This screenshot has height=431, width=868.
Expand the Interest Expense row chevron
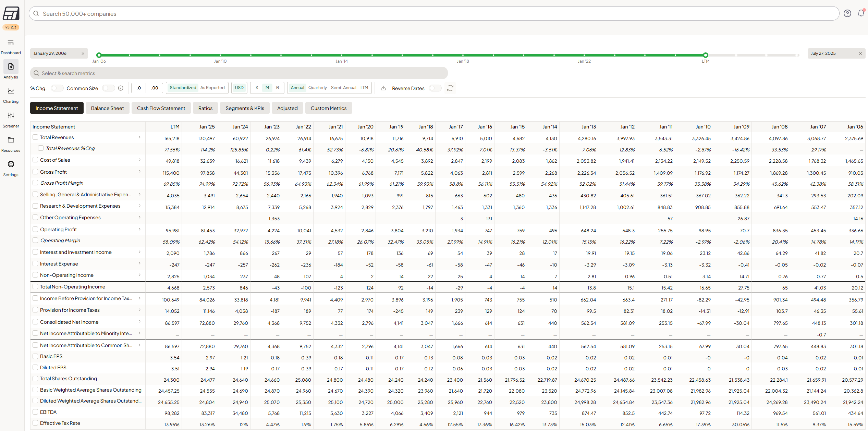click(x=139, y=263)
